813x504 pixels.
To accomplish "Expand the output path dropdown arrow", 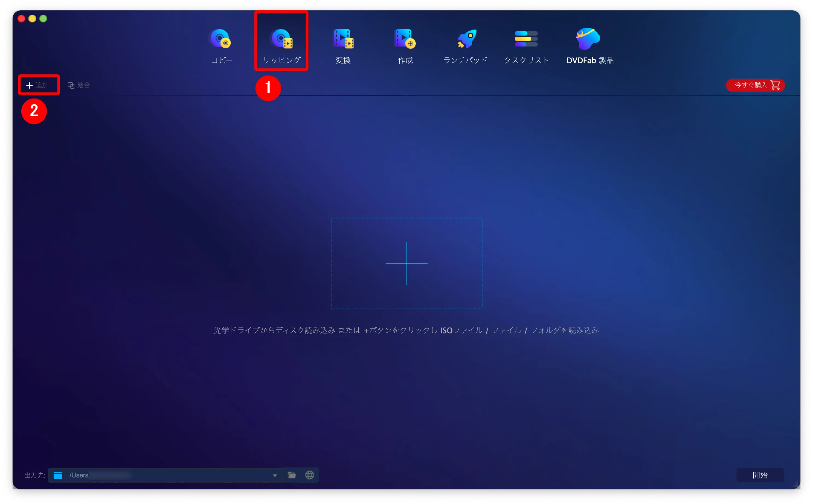I will pyautogui.click(x=275, y=476).
